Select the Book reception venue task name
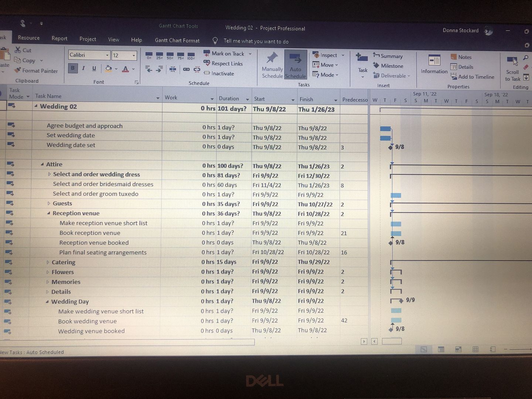 click(x=90, y=233)
